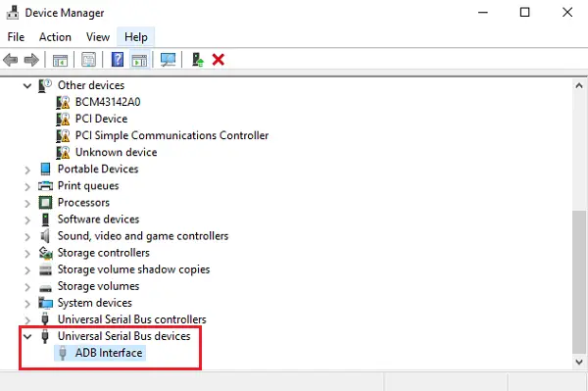Open the Properties toolbar icon

88,60
